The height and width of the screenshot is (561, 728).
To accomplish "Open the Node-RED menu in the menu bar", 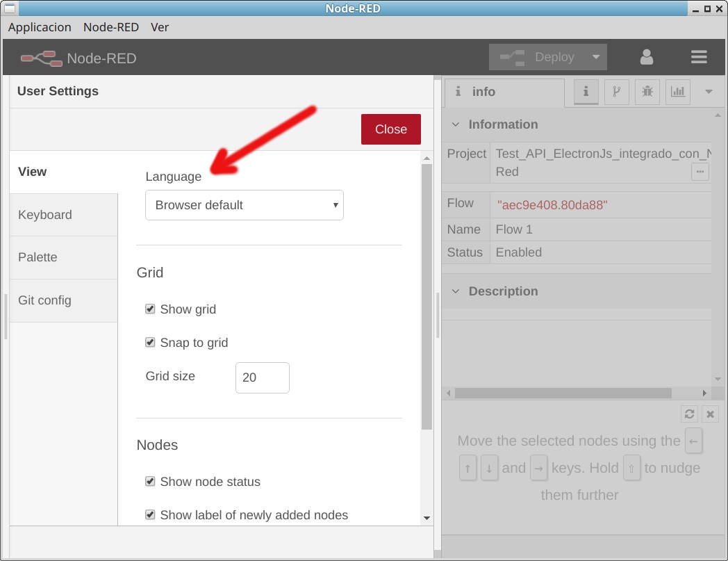I will click(x=111, y=27).
